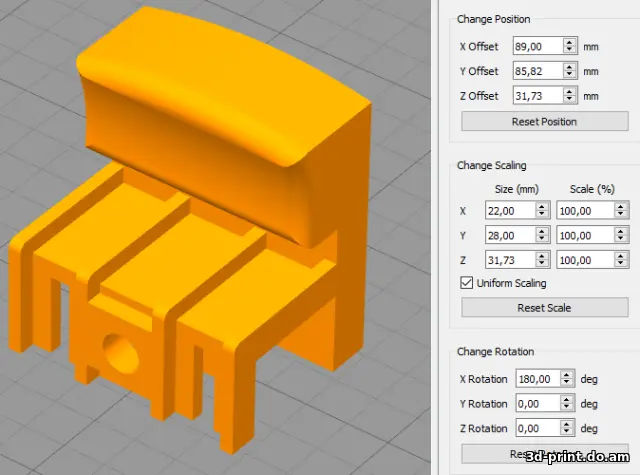Viewport: 640px width, 475px height.
Task: Adjust the Z Size spinner arrows
Action: tap(542, 259)
